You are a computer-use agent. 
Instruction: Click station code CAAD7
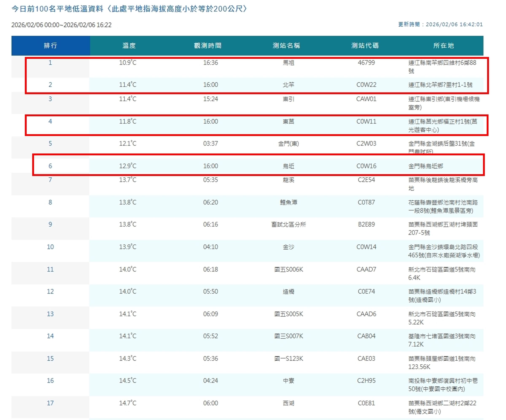coord(366,269)
